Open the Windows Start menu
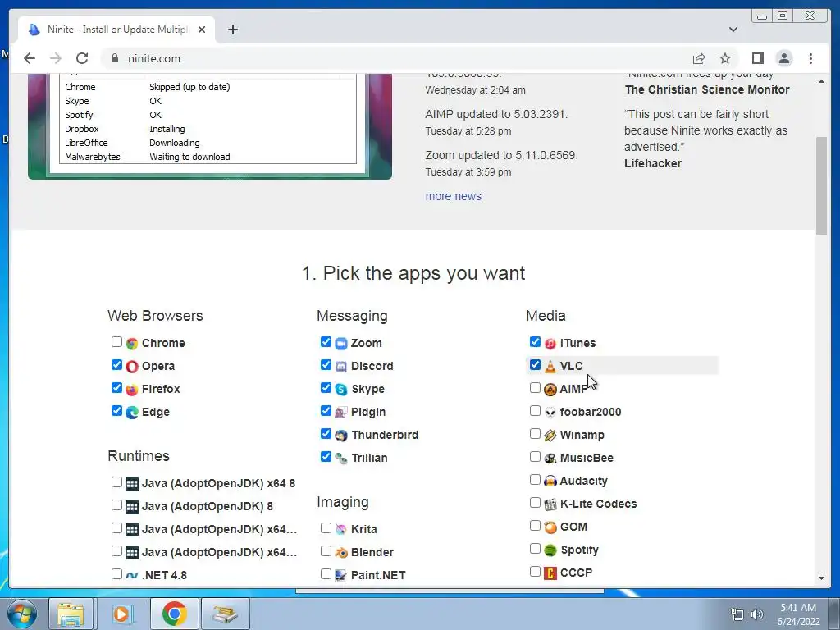 click(22, 614)
